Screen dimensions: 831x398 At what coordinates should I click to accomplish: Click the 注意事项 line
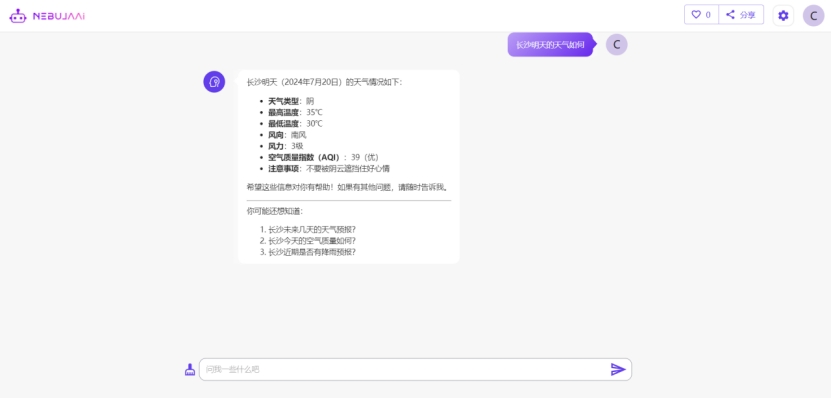tap(329, 169)
